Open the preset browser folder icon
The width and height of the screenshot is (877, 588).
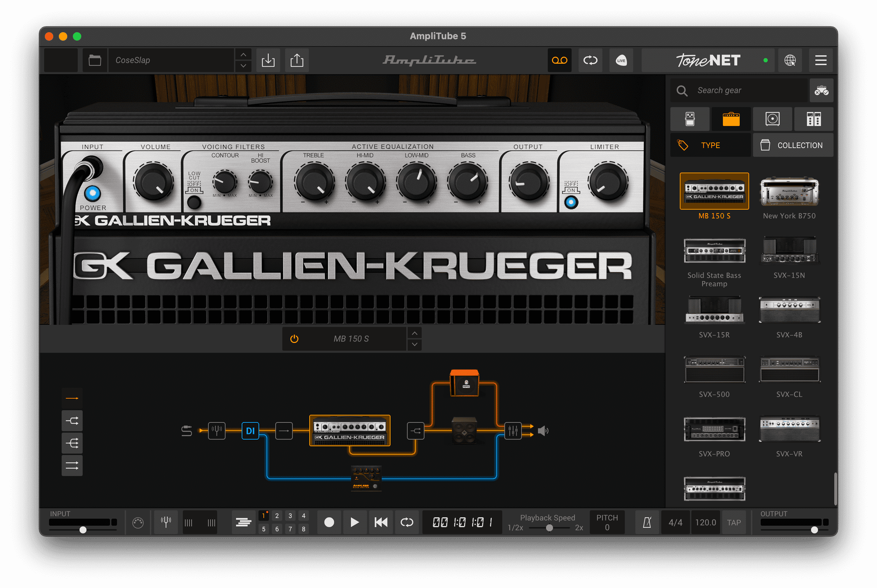(95, 60)
